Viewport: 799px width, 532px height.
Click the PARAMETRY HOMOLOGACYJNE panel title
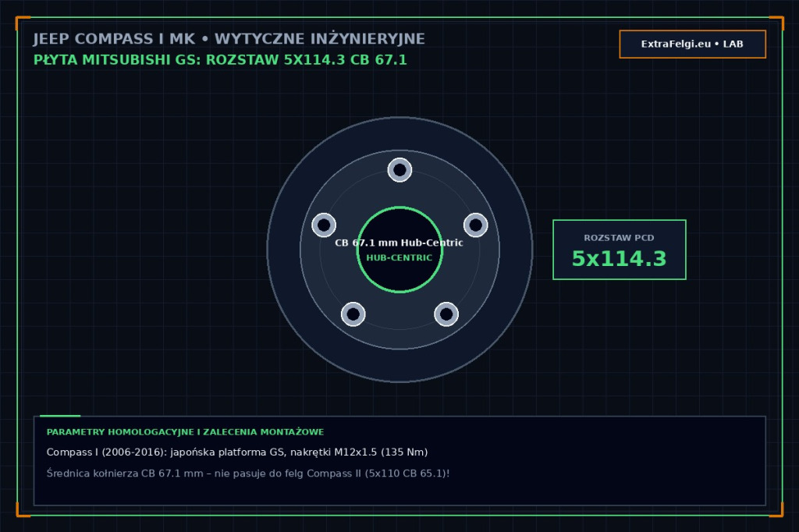coord(185,432)
